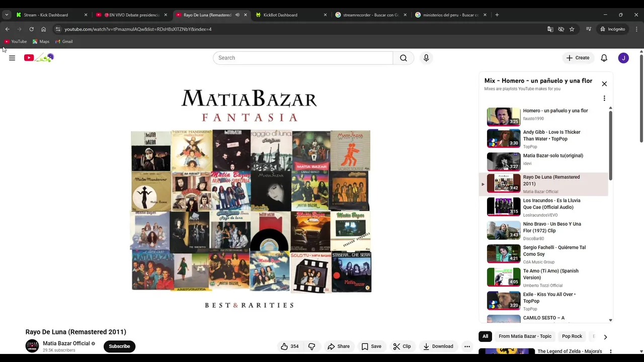Viewport: 644px width, 362px height.
Task: Switch to the KickBot Dashboard tab
Action: pos(292,15)
